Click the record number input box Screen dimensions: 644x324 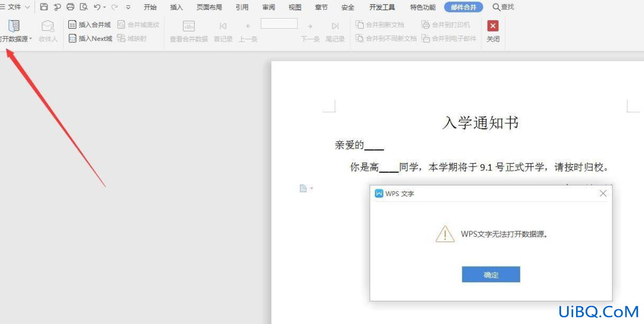279,24
